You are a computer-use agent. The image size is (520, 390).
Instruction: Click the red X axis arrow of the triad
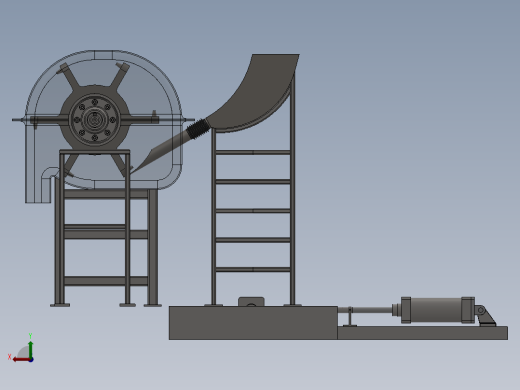tap(21, 360)
